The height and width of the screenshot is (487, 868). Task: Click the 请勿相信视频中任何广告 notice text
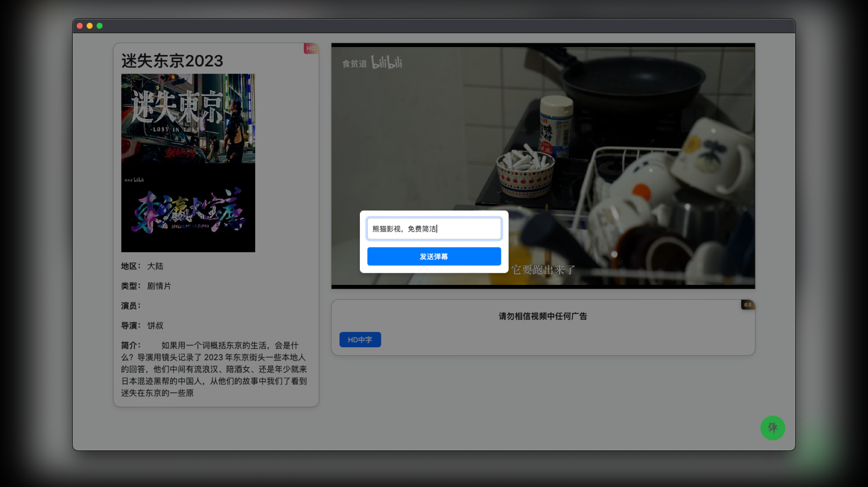pyautogui.click(x=542, y=316)
